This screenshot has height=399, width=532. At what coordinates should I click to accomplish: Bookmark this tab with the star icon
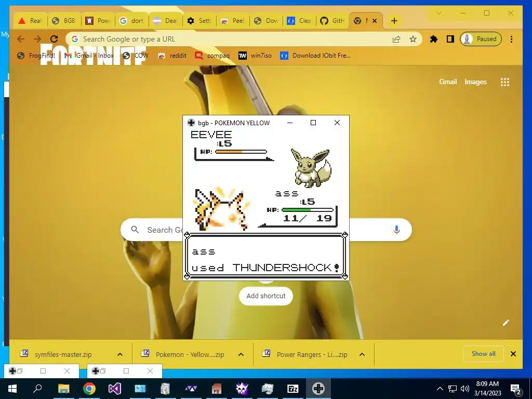tap(413, 39)
